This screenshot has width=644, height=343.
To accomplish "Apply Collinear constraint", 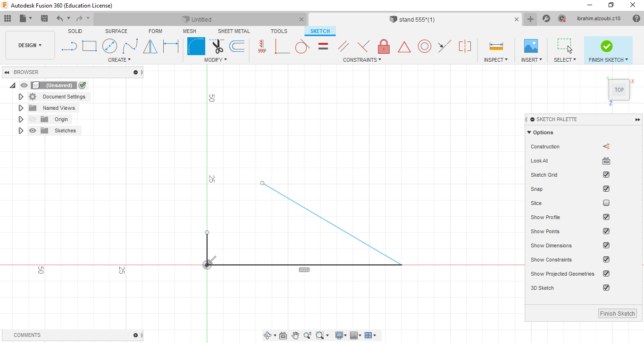I will 444,46.
